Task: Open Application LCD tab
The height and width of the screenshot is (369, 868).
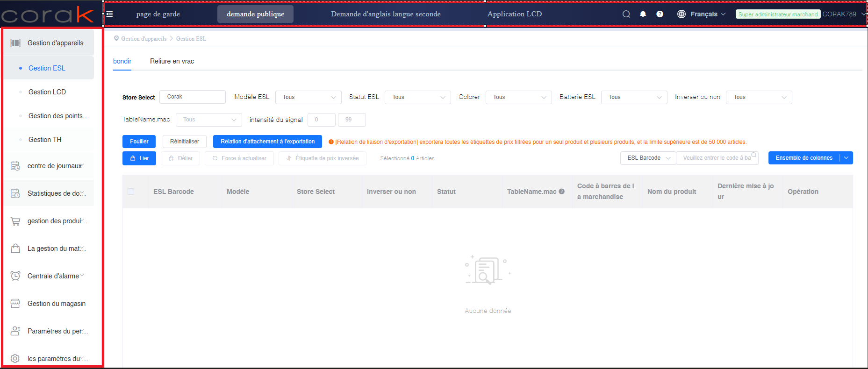Action: point(515,14)
